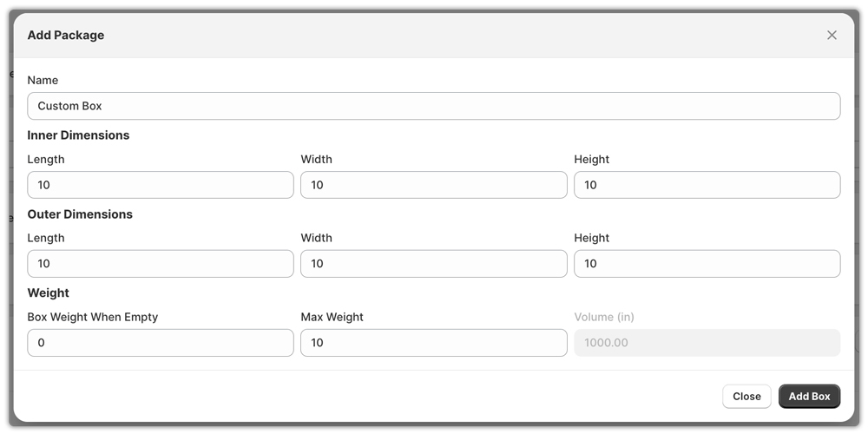Click the disabled Volume field showing 1000.00

tap(707, 343)
